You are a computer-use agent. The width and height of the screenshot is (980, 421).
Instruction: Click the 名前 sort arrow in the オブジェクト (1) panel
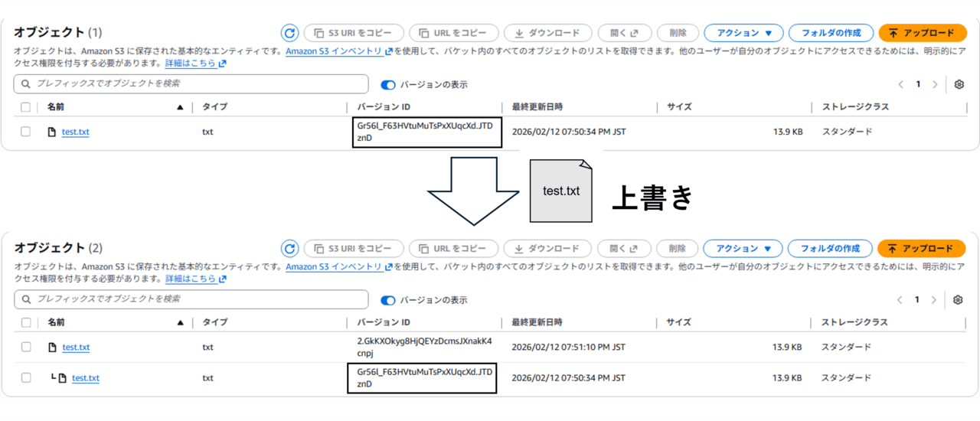tap(180, 108)
